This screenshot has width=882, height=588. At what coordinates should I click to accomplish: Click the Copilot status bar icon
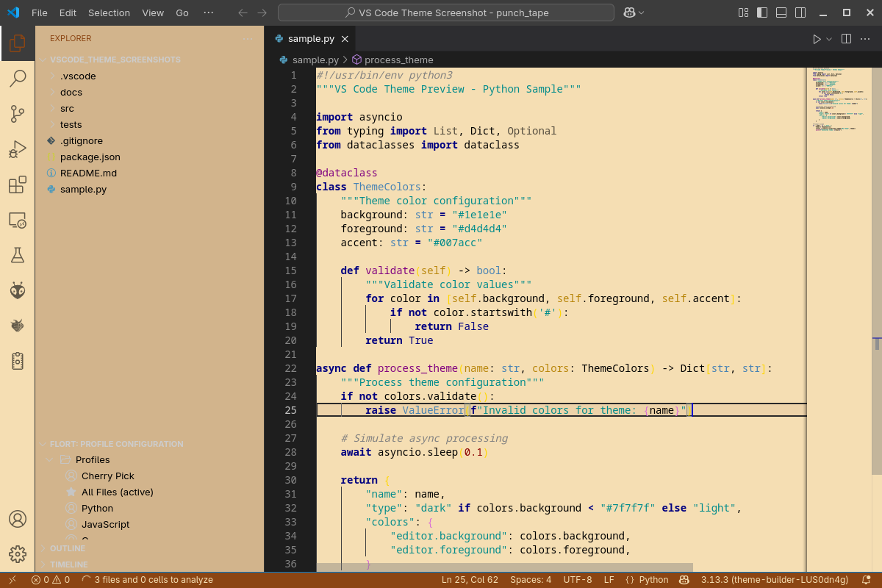point(684,580)
